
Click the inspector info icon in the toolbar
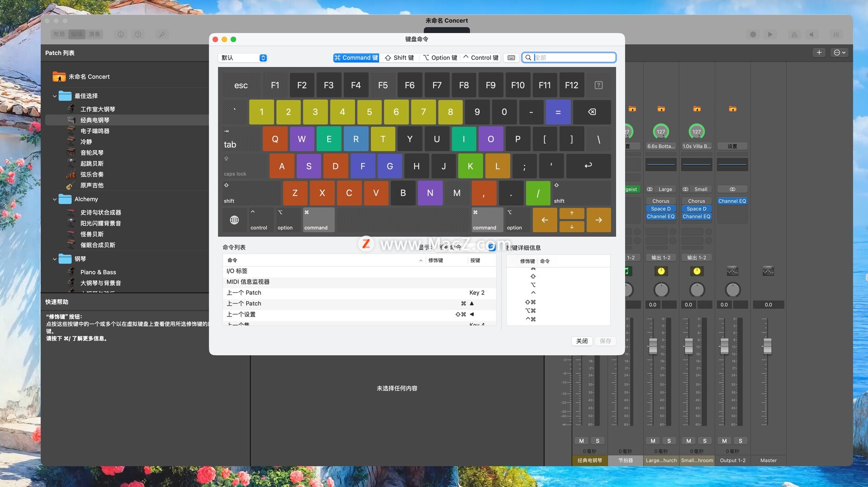coord(121,34)
